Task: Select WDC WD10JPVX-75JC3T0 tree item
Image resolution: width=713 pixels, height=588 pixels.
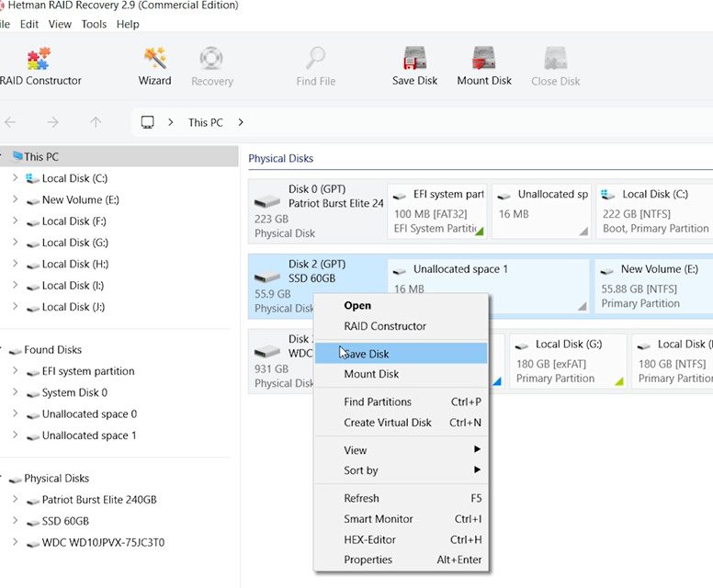Action: tap(103, 542)
